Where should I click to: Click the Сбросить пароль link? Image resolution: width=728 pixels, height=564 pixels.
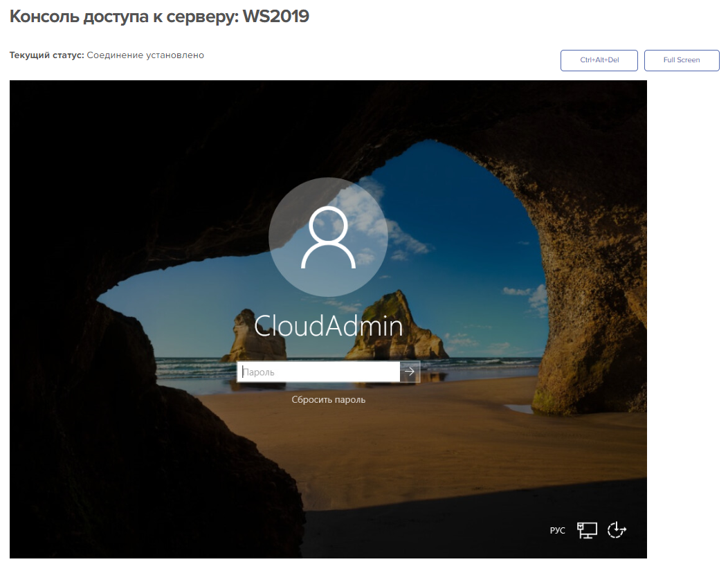328,400
